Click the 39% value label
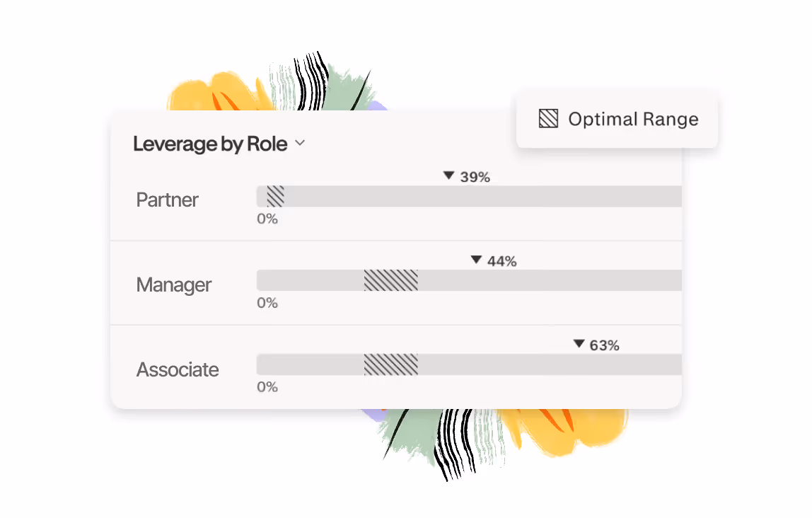The image size is (812, 518). [x=474, y=177]
